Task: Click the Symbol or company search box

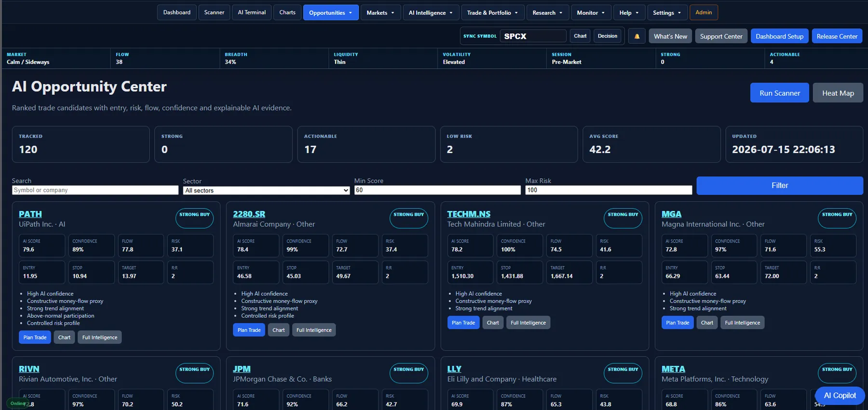Action: point(95,191)
